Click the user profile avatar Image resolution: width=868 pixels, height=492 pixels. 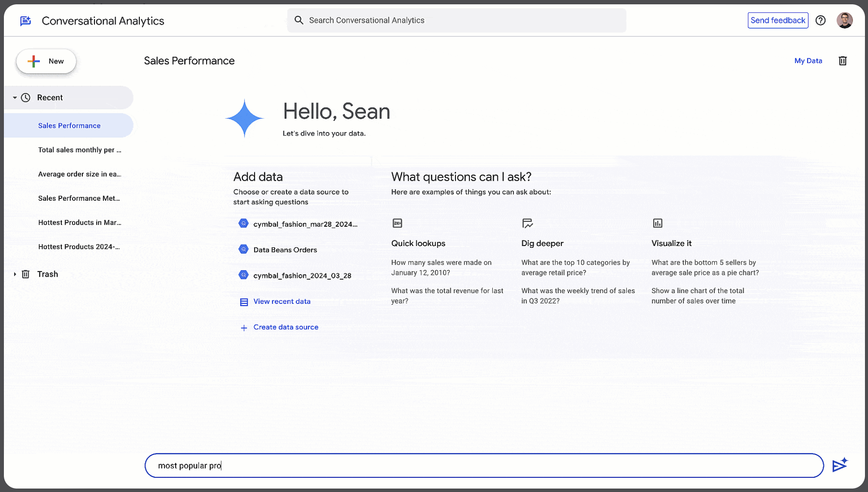click(x=845, y=20)
